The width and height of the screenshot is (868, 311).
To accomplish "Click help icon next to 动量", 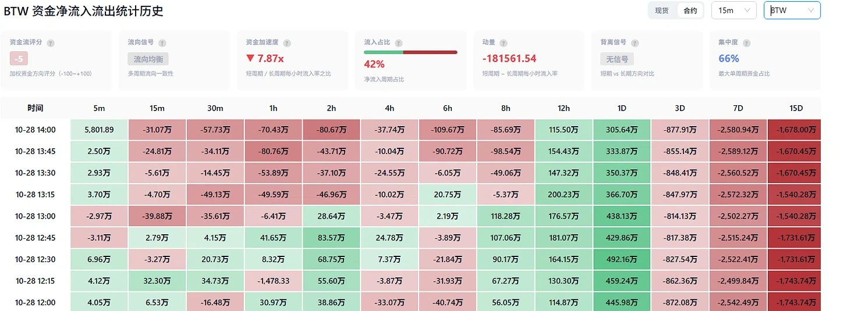I will tap(504, 43).
